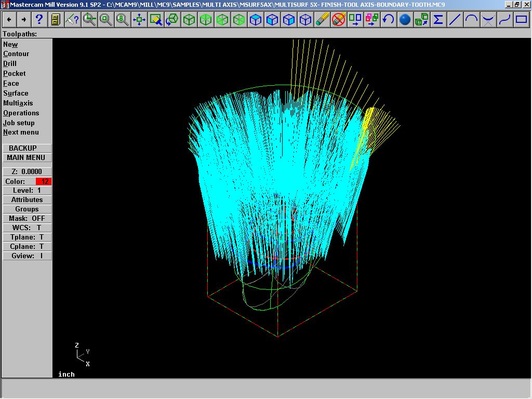Open Operations manager menu item
The height and width of the screenshot is (399, 532).
point(21,113)
